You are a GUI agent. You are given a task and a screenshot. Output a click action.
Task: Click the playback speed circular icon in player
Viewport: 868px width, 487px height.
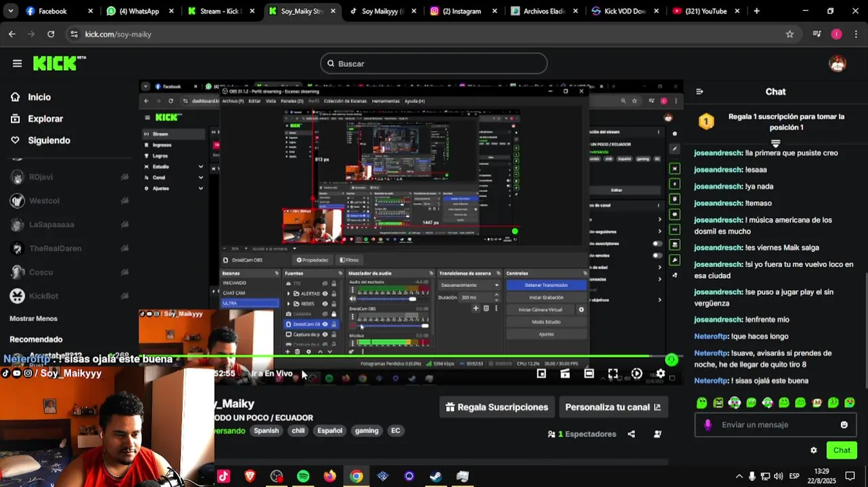637,373
